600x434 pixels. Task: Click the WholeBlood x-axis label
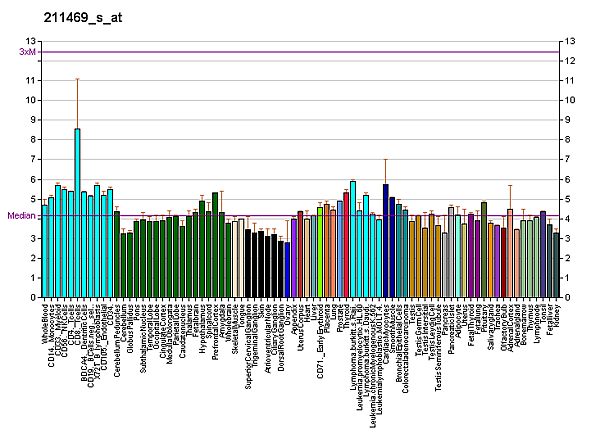click(46, 320)
